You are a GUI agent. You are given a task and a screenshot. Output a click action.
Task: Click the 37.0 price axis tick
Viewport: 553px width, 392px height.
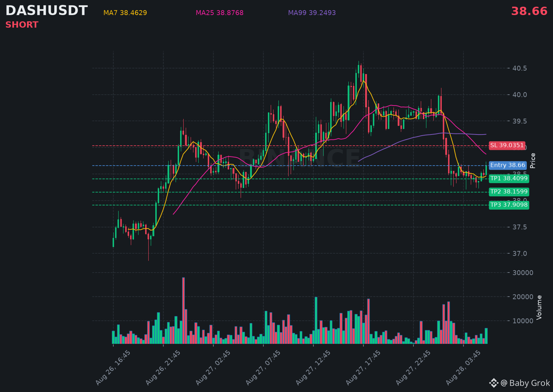click(x=519, y=254)
